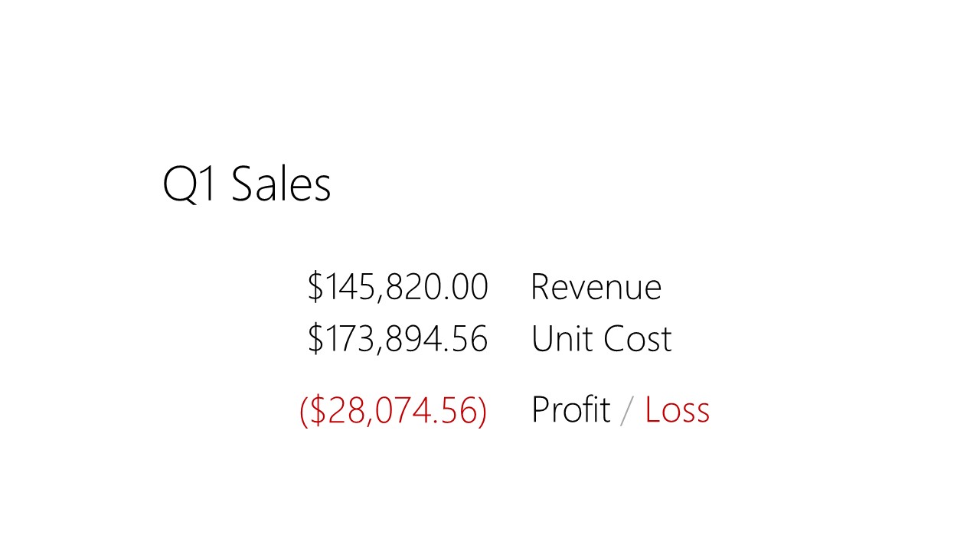Click the word "Profit"
The image size is (980, 551).
click(x=570, y=410)
